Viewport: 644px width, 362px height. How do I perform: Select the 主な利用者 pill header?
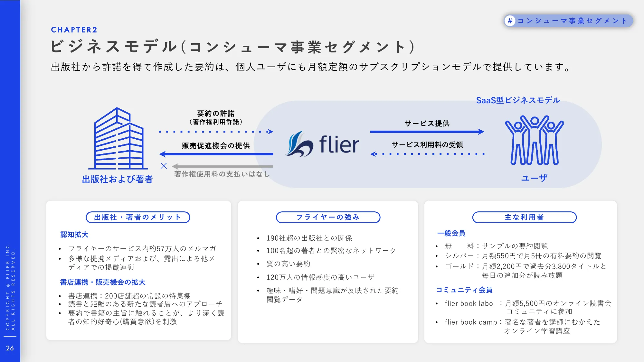click(524, 217)
